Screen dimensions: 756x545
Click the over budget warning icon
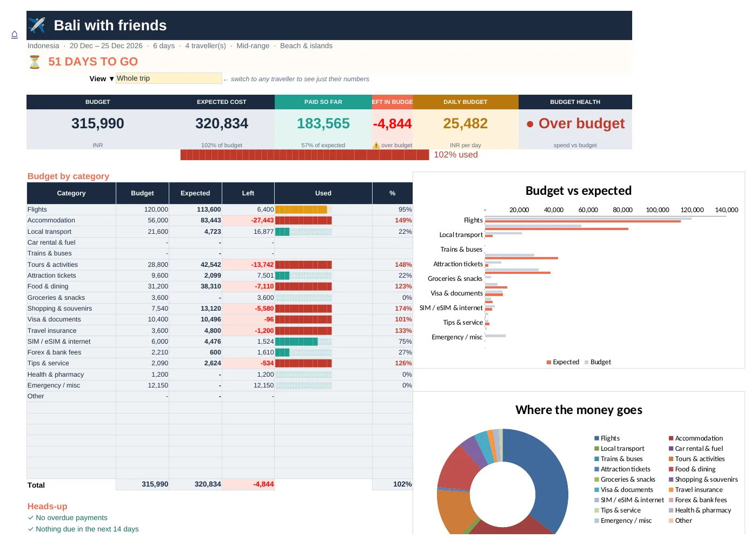tap(376, 145)
